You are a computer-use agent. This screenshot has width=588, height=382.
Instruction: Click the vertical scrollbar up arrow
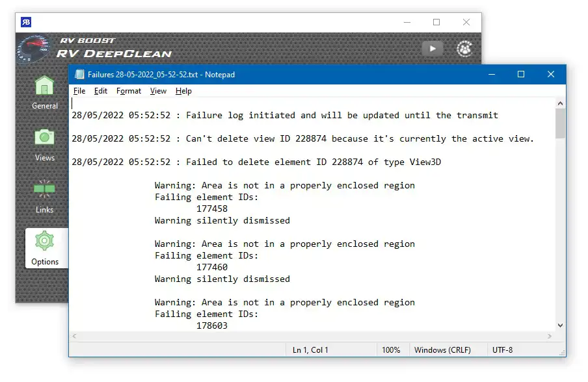click(x=560, y=103)
